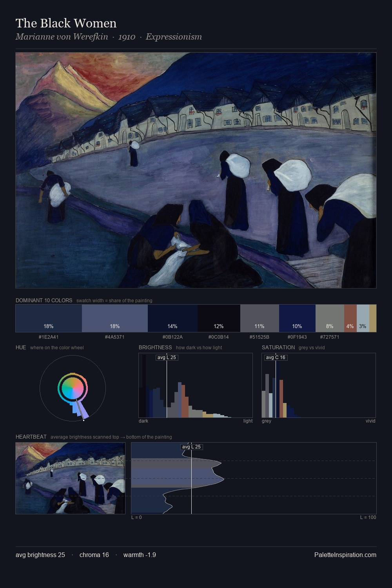
Task: Click the HUE section heading
Action: click(x=21, y=347)
